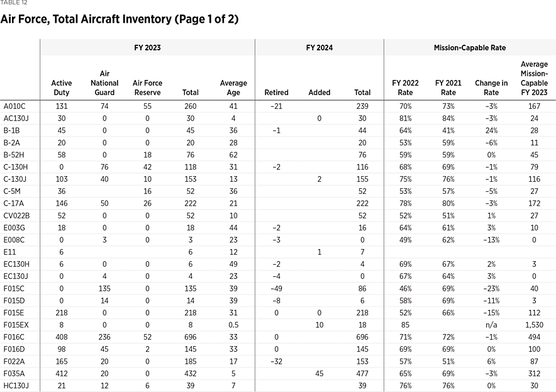Click the "Change in Rate" column header
The image size is (556, 392).
tap(491, 87)
